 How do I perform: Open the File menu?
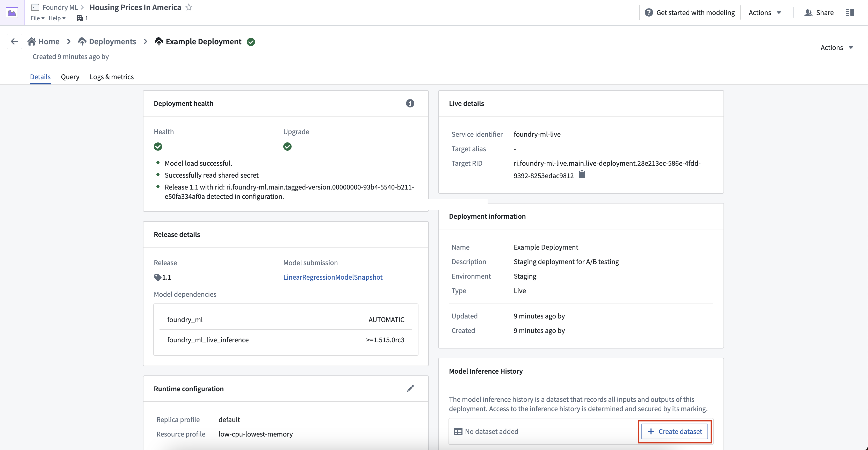[37, 18]
